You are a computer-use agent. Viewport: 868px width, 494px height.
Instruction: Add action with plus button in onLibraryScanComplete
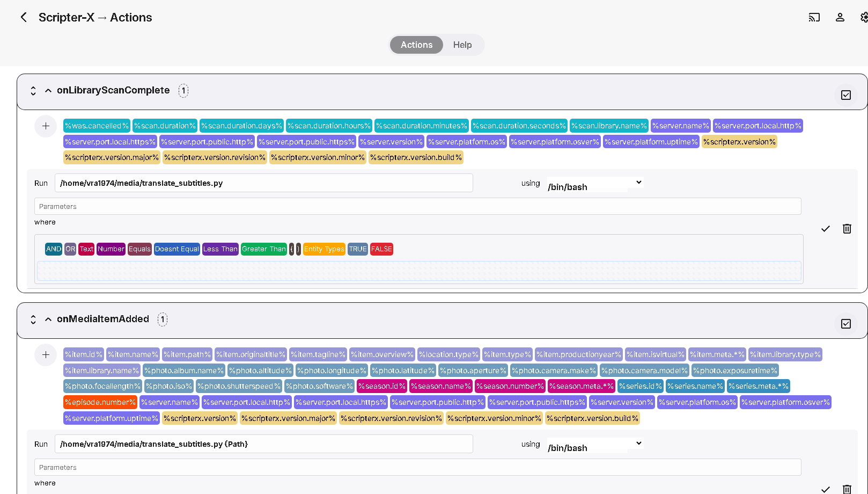pyautogui.click(x=46, y=126)
